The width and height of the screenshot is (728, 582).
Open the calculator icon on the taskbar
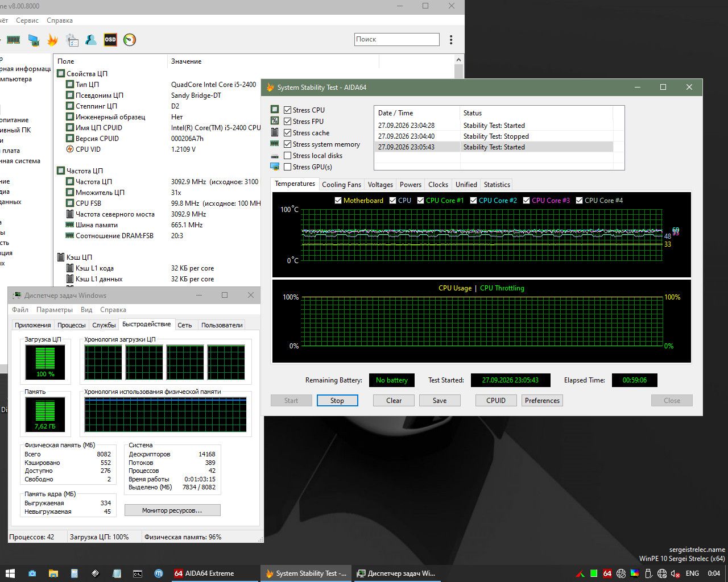(75, 573)
